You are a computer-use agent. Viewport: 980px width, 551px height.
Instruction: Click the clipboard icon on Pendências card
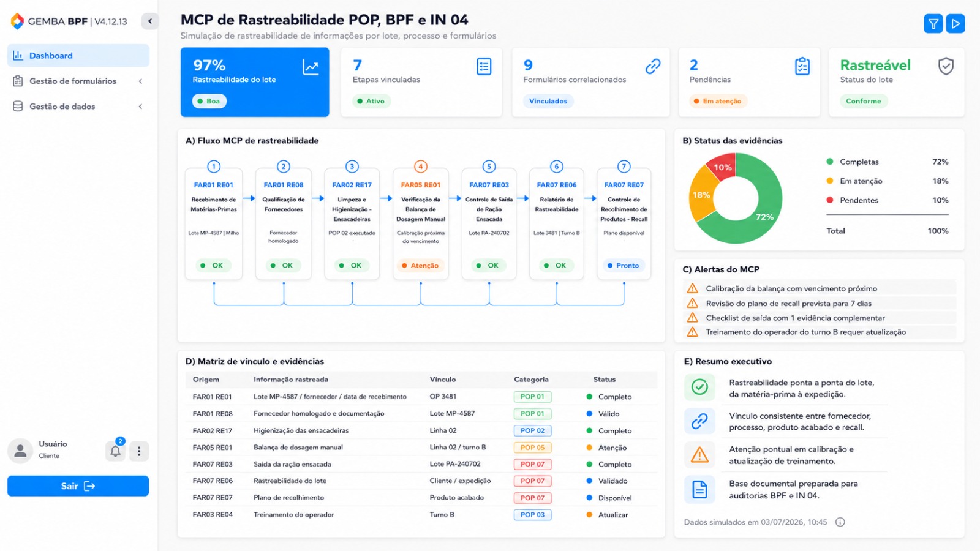click(x=802, y=66)
